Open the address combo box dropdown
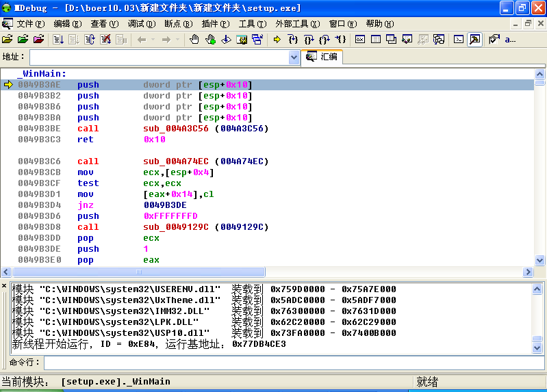This screenshot has width=547, height=392. (x=294, y=57)
